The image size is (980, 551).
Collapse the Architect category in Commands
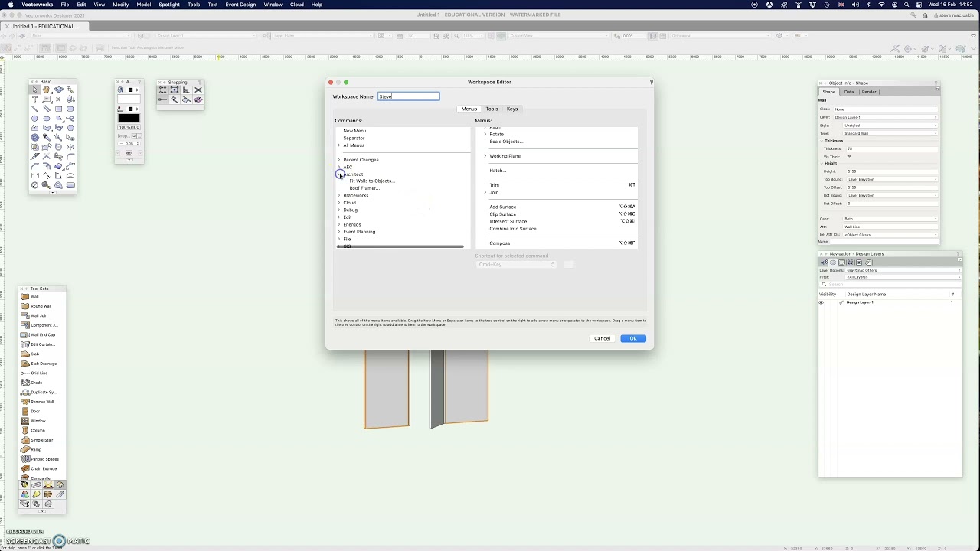pyautogui.click(x=339, y=174)
